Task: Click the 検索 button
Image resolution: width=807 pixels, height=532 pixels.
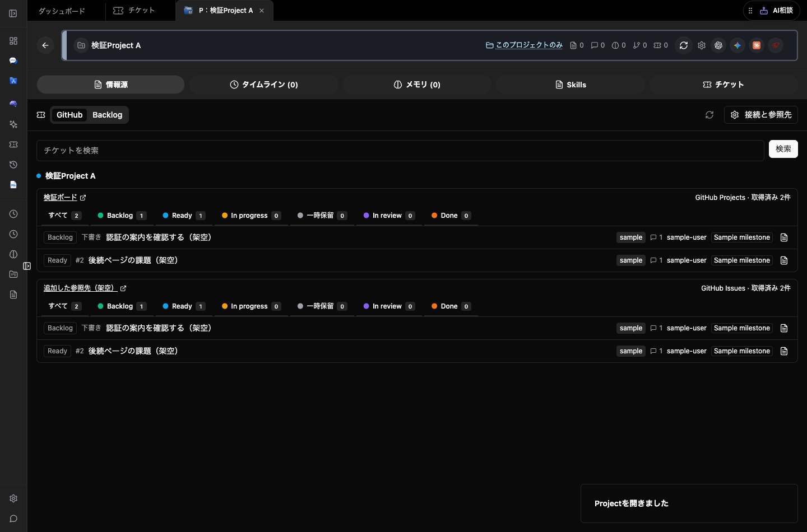Action: tap(783, 149)
